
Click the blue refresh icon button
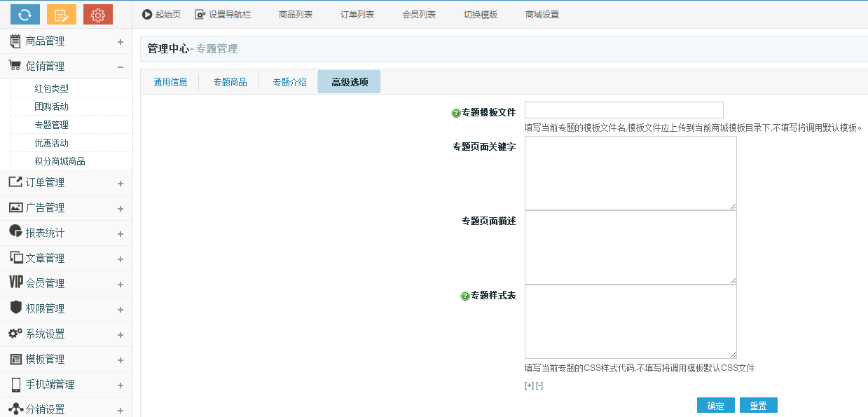tap(25, 14)
